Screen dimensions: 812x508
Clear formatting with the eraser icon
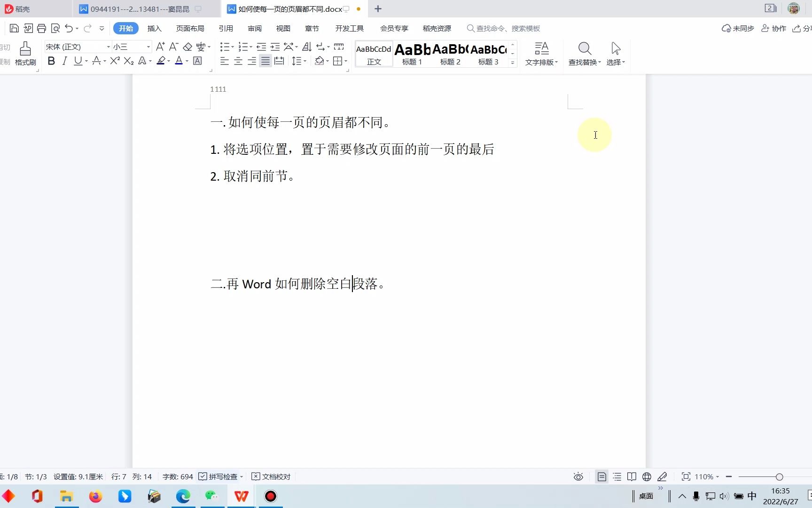point(187,47)
